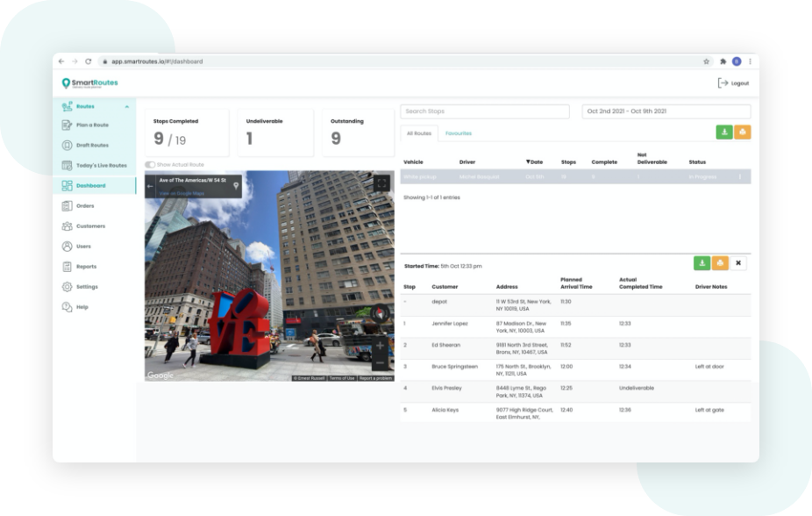Viewport: 812px width, 516px height.
Task: Click the Outstanding count card
Action: coord(359,133)
